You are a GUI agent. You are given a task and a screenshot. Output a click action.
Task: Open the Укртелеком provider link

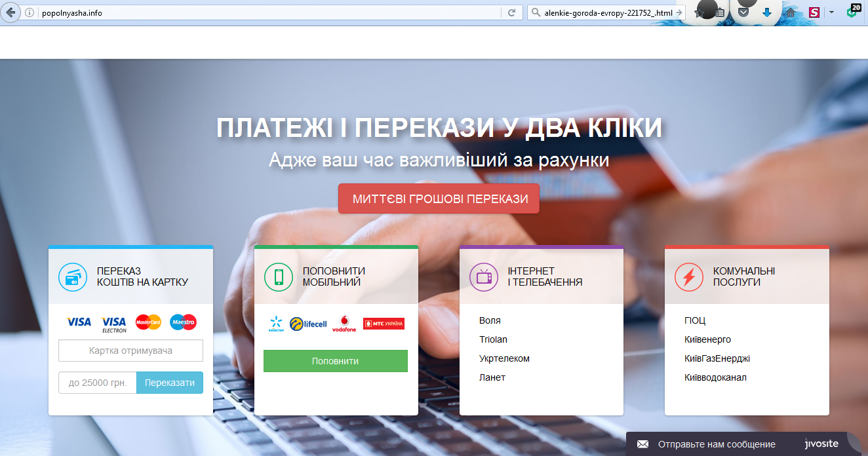(x=504, y=358)
